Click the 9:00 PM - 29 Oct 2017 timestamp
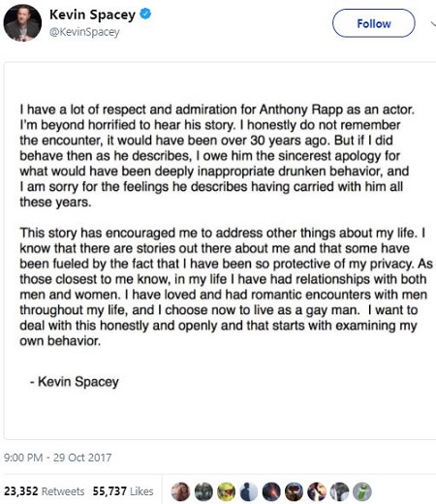The image size is (436, 504). [58, 457]
